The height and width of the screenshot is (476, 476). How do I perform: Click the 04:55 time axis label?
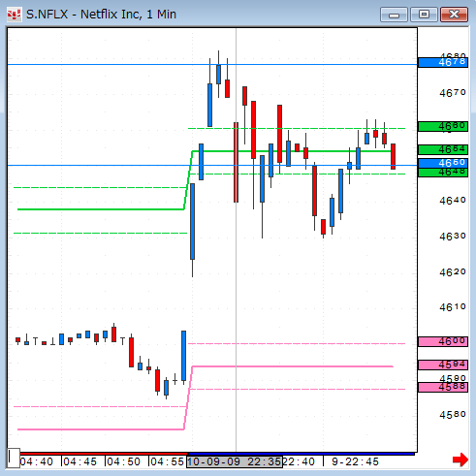coord(168,461)
